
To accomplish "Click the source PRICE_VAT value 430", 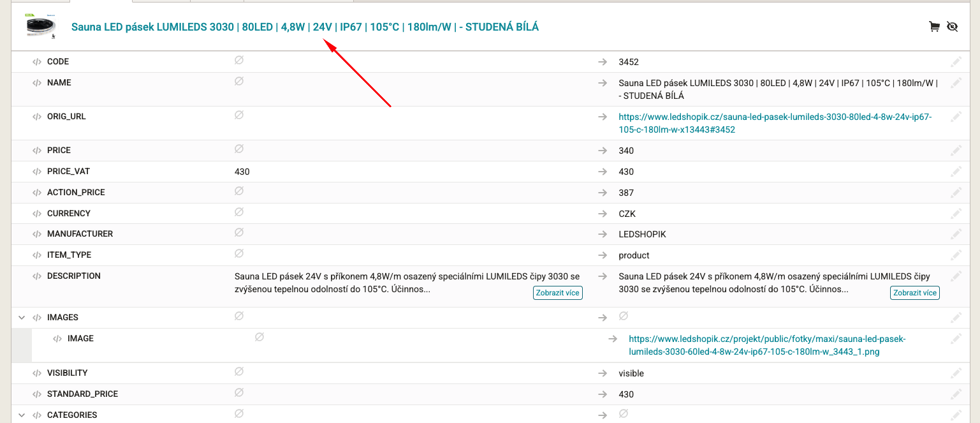I will (x=242, y=172).
